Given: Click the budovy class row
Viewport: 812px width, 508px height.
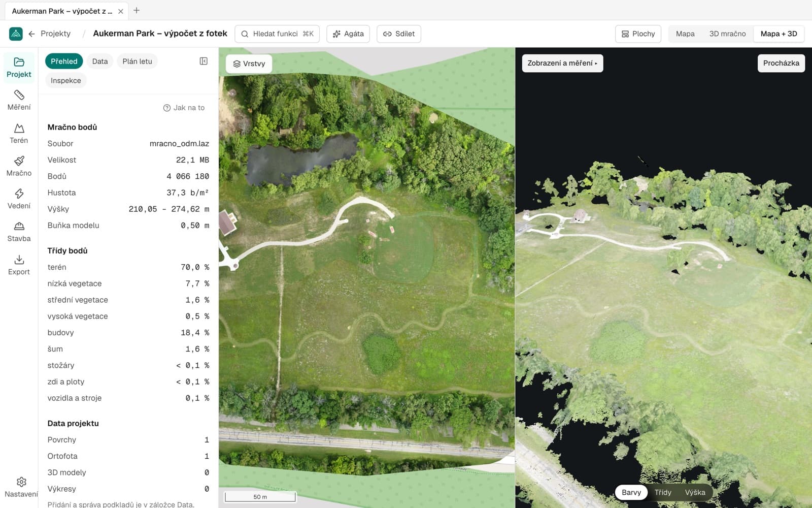Looking at the screenshot, I should point(128,333).
